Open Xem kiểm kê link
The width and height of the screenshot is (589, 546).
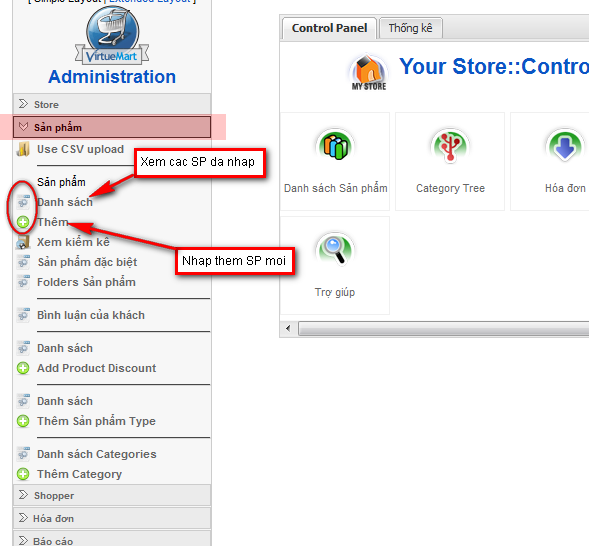point(73,242)
